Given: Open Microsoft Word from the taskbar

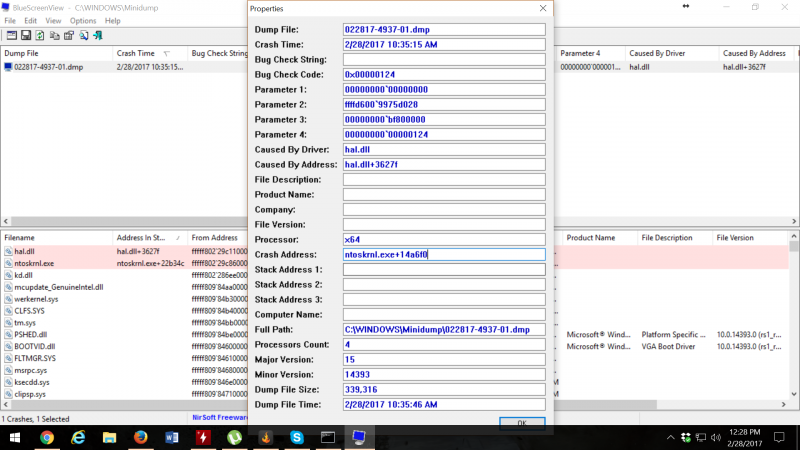Looking at the screenshot, I should point(172,437).
